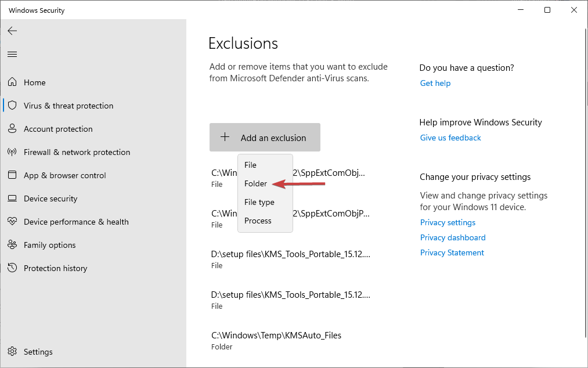The image size is (588, 368).
Task: Click the Exclusions page heading
Action: pyautogui.click(x=243, y=44)
